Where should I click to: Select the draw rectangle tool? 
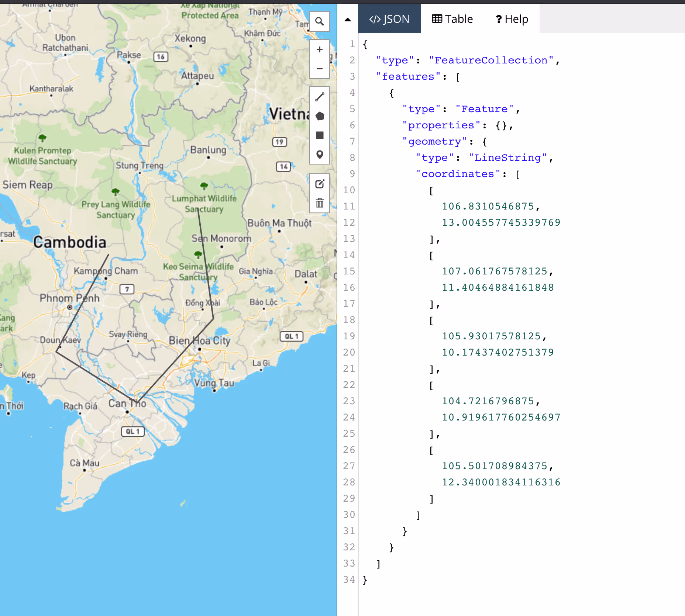click(x=320, y=135)
